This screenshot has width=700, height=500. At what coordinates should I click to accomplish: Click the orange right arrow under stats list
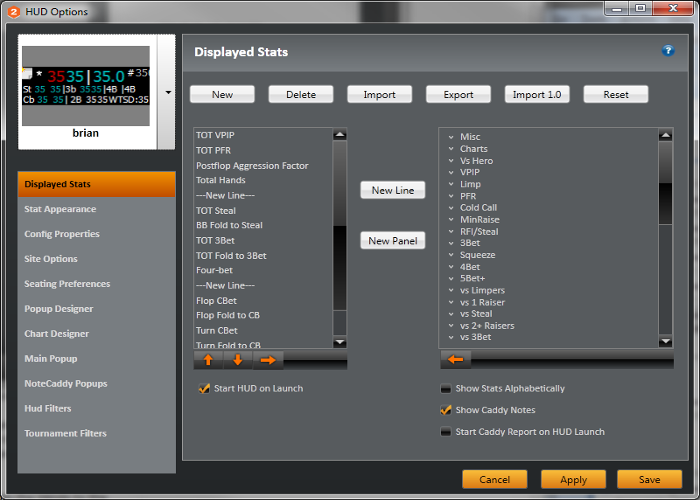point(269,360)
